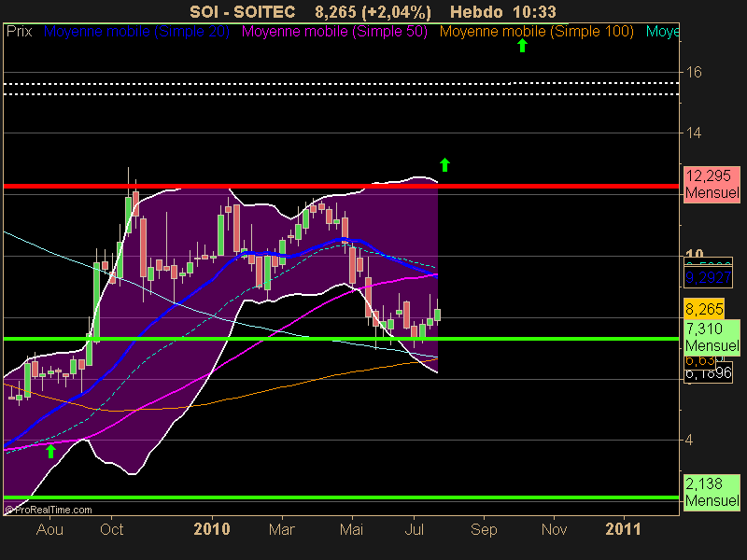Click the 16 label on the price axis

point(694,73)
